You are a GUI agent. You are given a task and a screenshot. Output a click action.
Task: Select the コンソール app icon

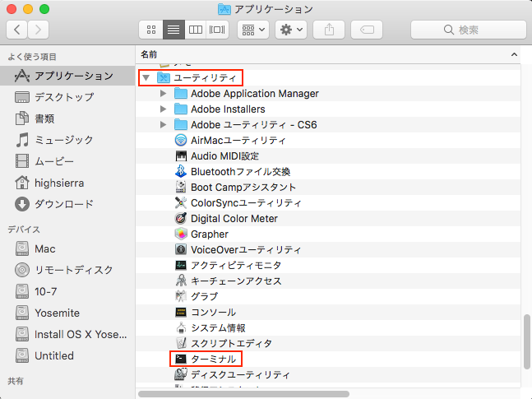(x=181, y=312)
